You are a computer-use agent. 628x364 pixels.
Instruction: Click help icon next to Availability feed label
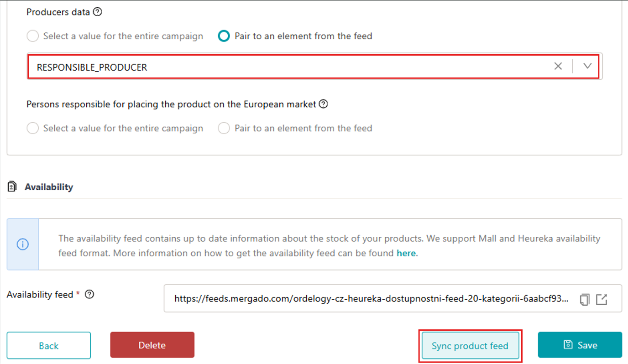[x=90, y=295]
